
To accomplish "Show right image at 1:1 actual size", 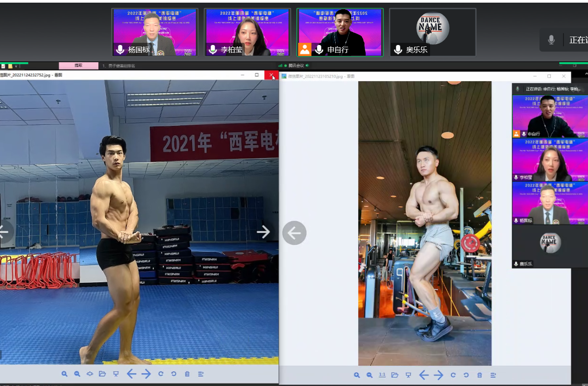I will [382, 375].
